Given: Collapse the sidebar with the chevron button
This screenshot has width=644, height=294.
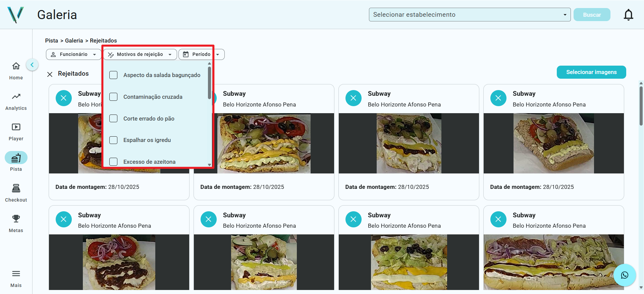Looking at the screenshot, I should pyautogui.click(x=32, y=65).
